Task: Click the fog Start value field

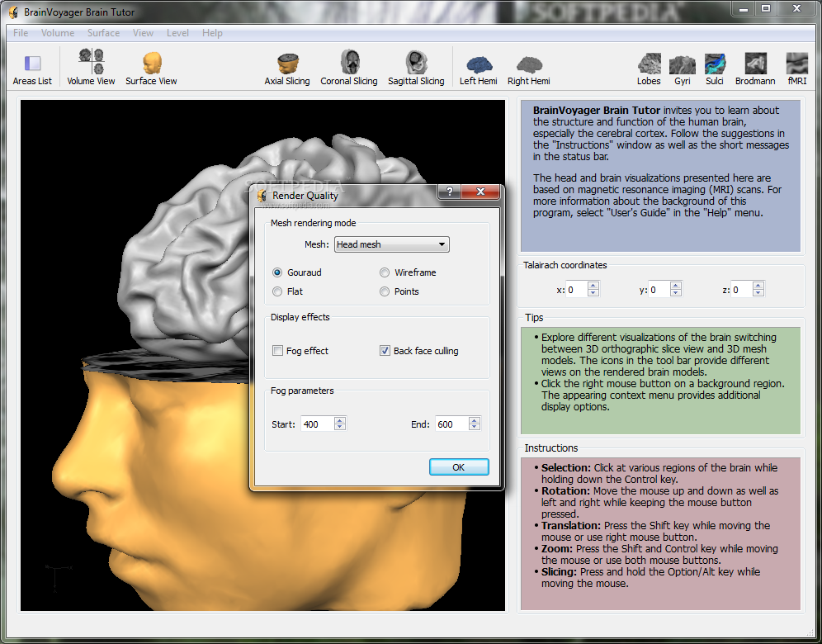Action: pyautogui.click(x=318, y=424)
